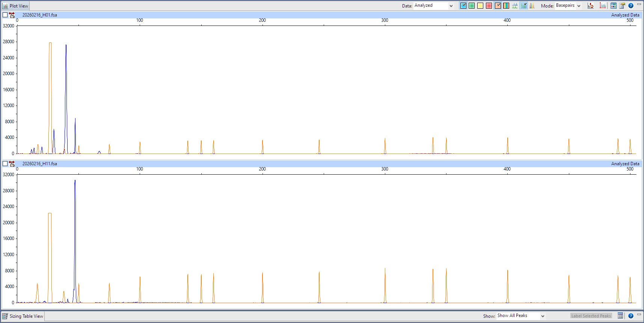The image size is (644, 323).
Task: Open the Data dropdown showing Analyzed
Action: tap(434, 6)
